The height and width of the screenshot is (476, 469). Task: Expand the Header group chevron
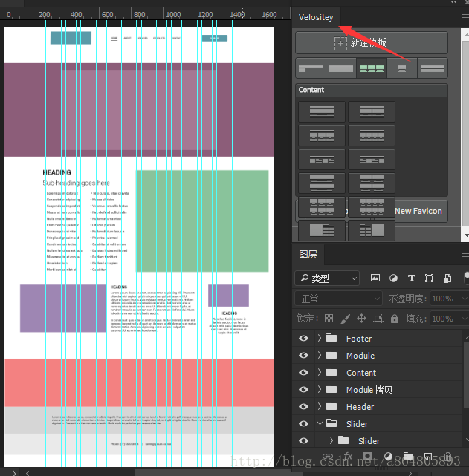click(320, 406)
